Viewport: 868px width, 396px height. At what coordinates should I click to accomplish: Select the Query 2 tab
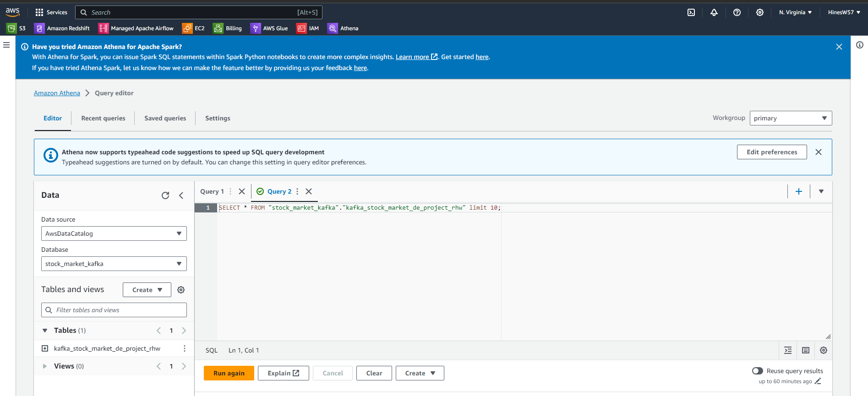point(279,191)
